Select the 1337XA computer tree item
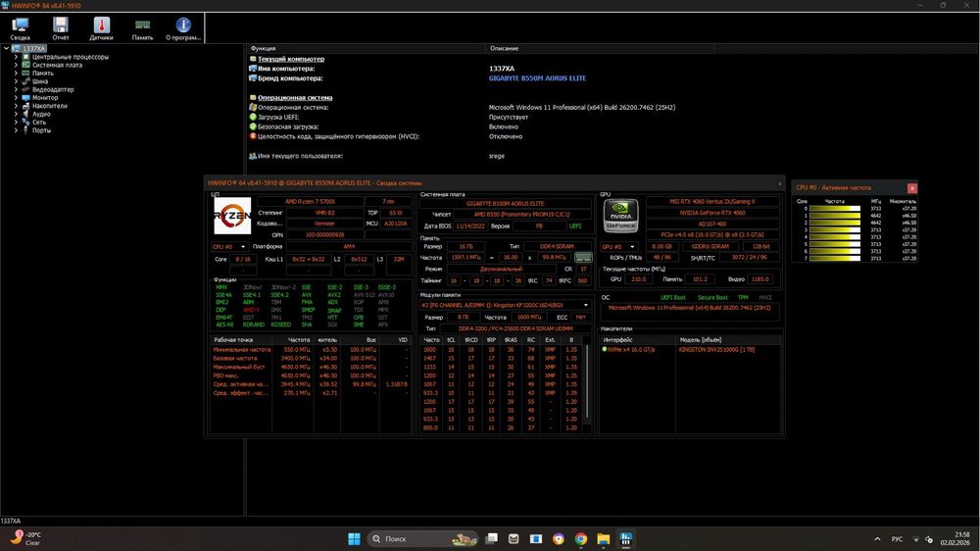980x551 pixels. [34, 48]
